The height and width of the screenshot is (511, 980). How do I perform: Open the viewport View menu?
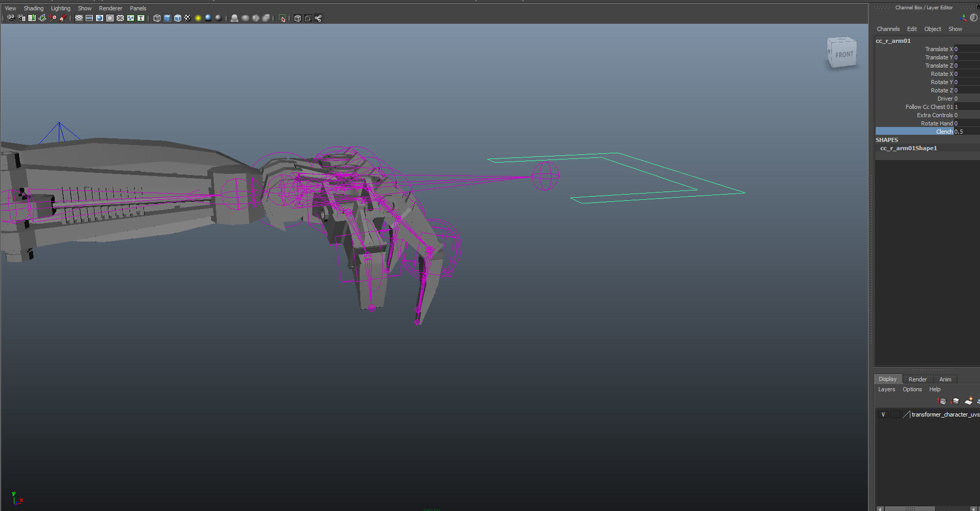10,8
